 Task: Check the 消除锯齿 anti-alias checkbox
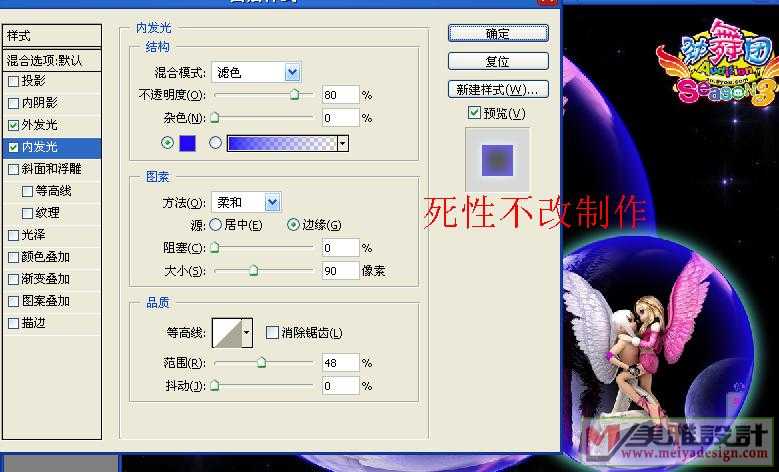click(272, 332)
